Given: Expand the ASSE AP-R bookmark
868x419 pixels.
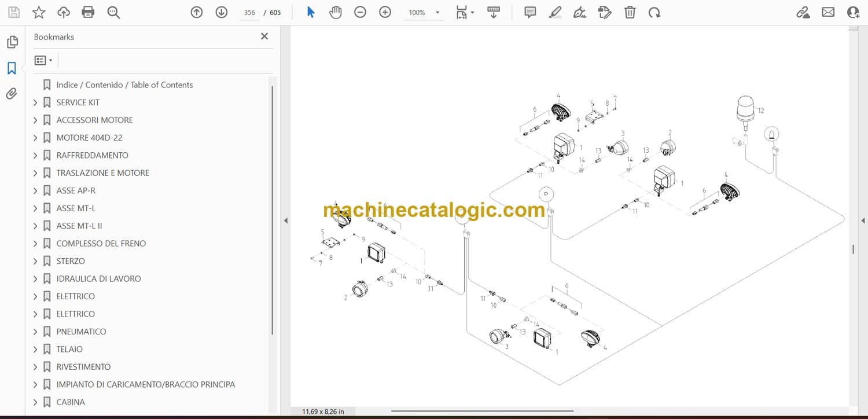Looking at the screenshot, I should click(35, 191).
